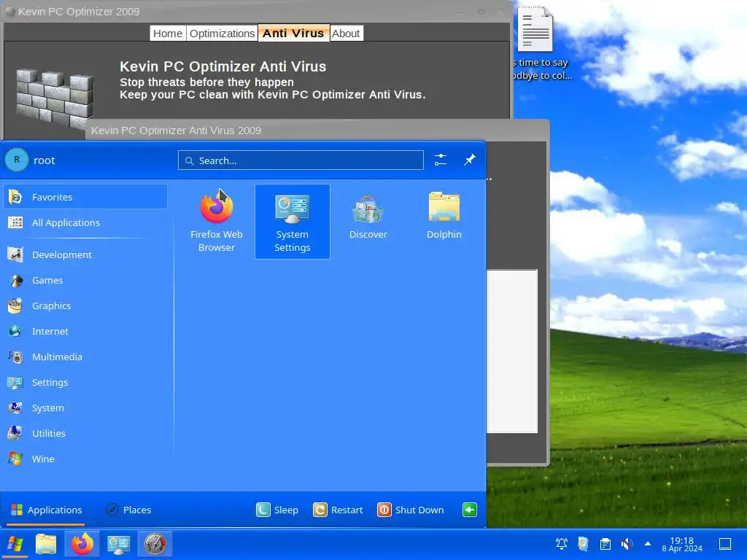This screenshot has width=747, height=560.
Task: Open the Optimizations tab in Kevin PC Optimizer
Action: pos(222,34)
